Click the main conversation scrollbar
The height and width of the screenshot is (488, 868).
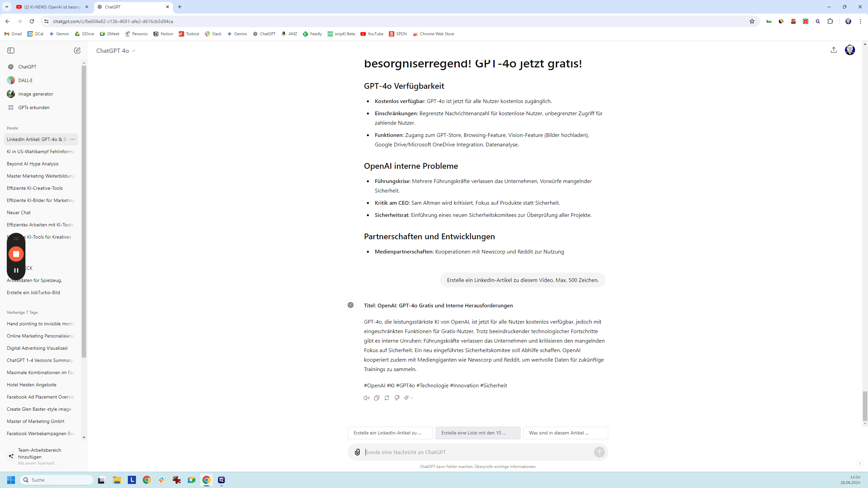pos(865,406)
